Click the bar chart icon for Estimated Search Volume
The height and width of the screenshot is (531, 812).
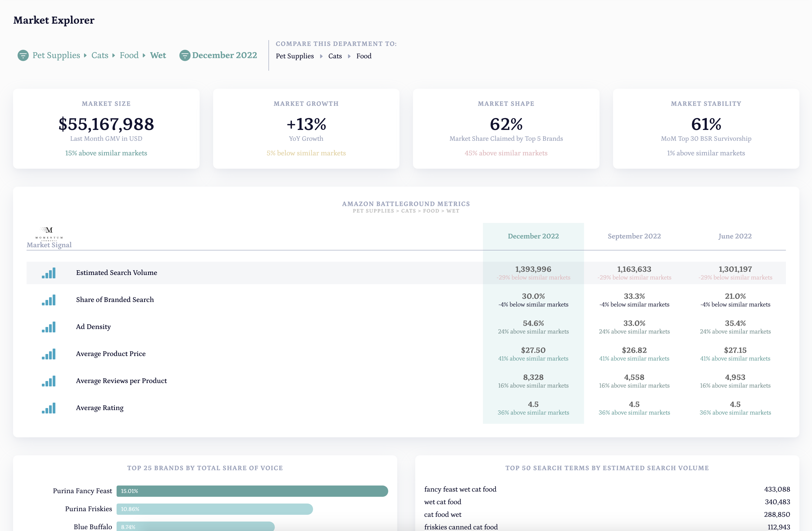coord(48,273)
